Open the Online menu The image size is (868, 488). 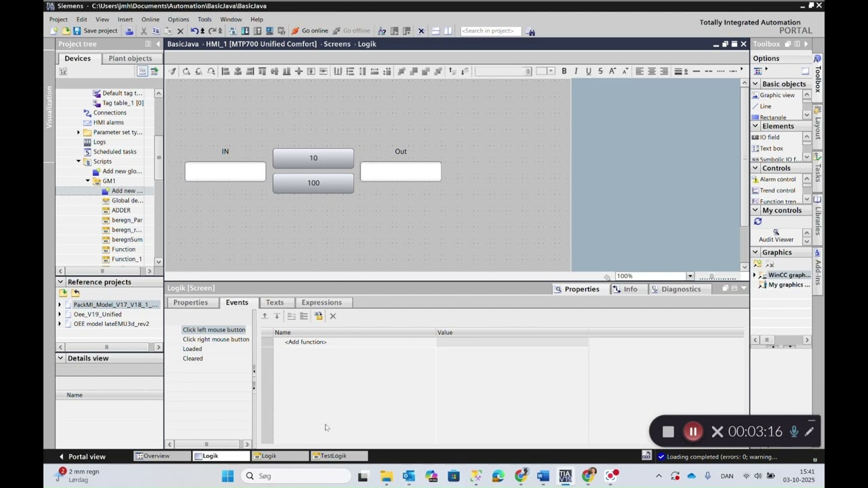pyautogui.click(x=151, y=19)
